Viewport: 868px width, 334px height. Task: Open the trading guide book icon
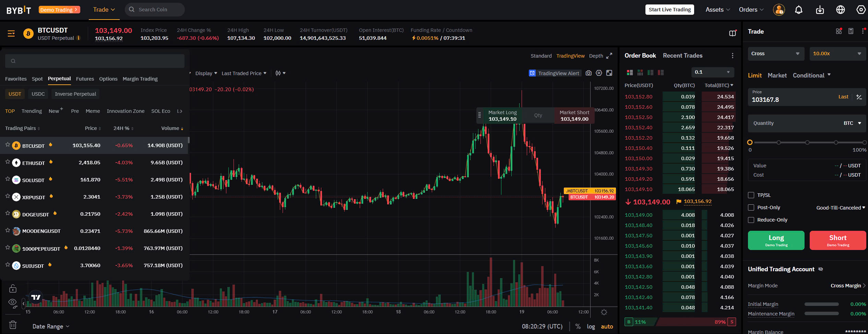[733, 33]
